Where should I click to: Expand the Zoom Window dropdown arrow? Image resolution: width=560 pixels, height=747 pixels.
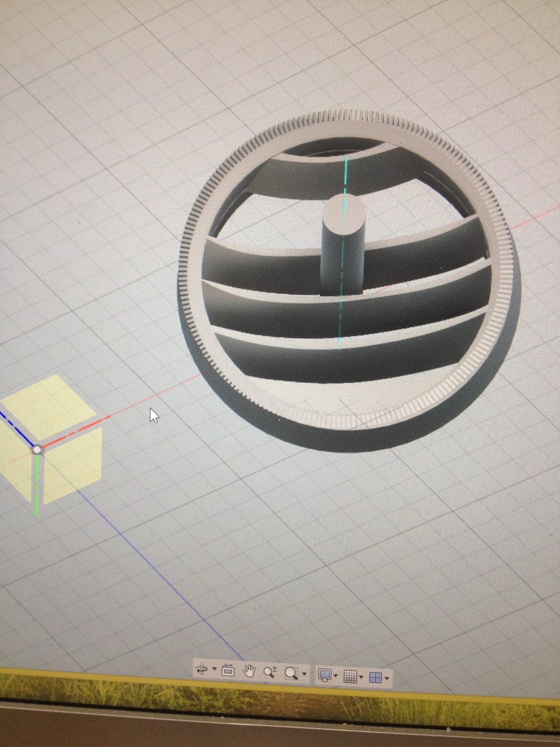(303, 672)
